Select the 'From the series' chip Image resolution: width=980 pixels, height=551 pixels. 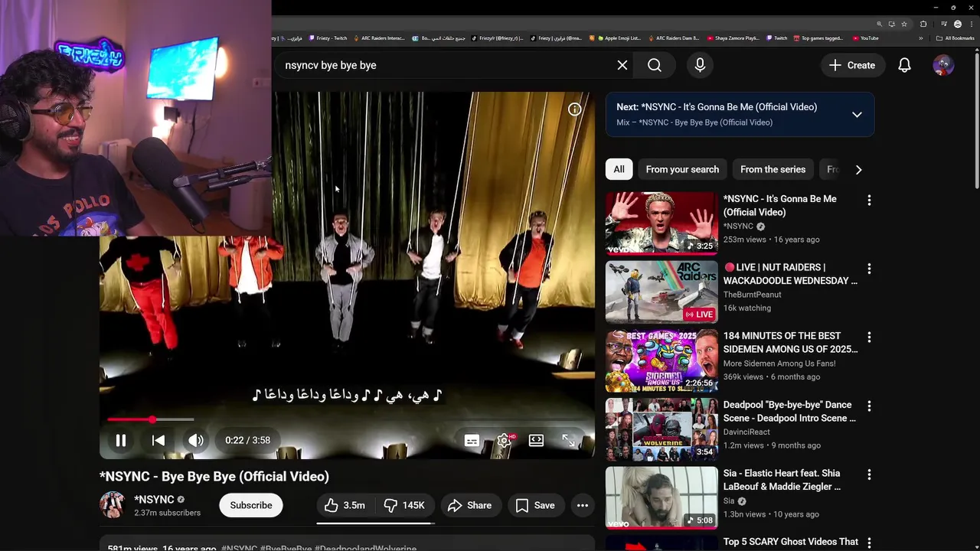[x=773, y=169]
